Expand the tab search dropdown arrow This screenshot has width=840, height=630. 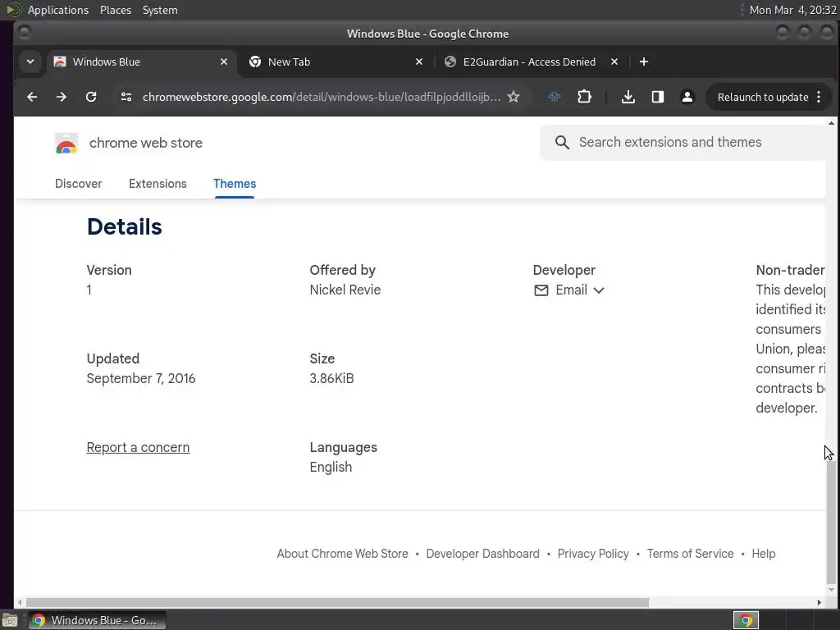coord(30,62)
